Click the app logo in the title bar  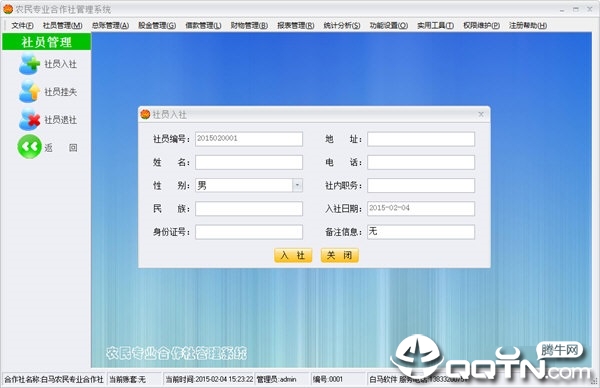(x=8, y=9)
